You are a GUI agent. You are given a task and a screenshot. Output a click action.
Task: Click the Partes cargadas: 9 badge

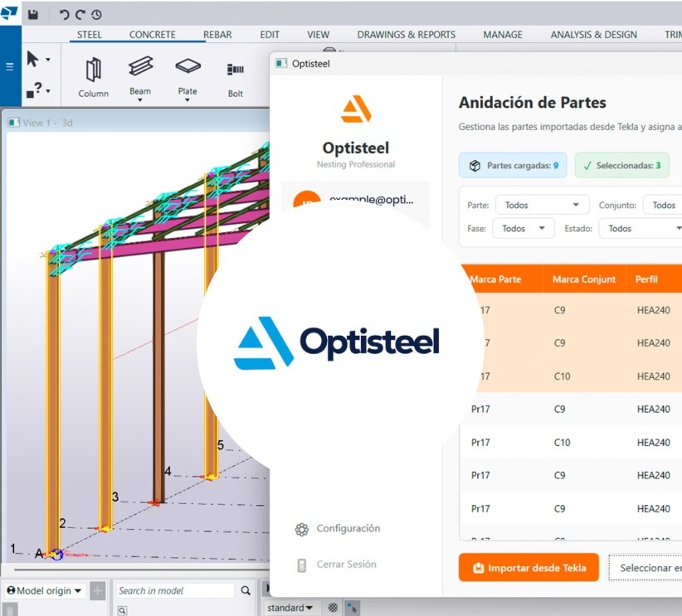click(x=513, y=165)
